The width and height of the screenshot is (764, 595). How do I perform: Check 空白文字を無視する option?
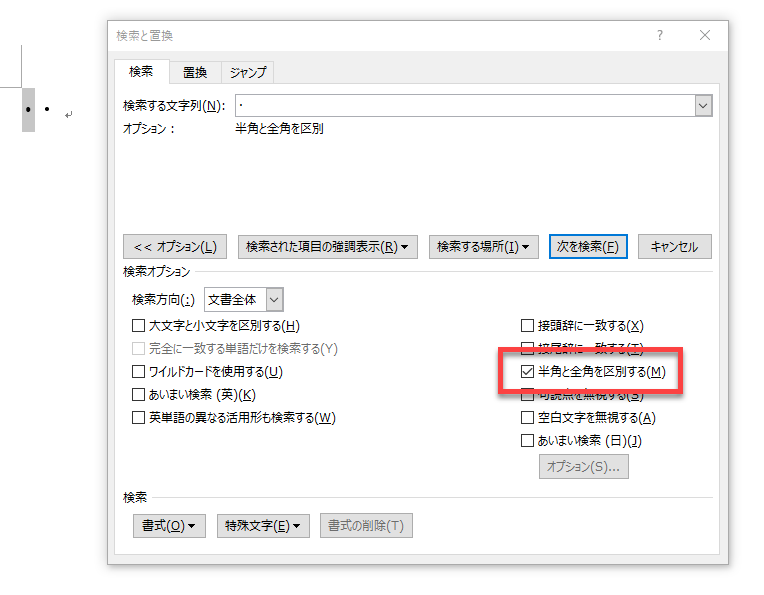(528, 417)
